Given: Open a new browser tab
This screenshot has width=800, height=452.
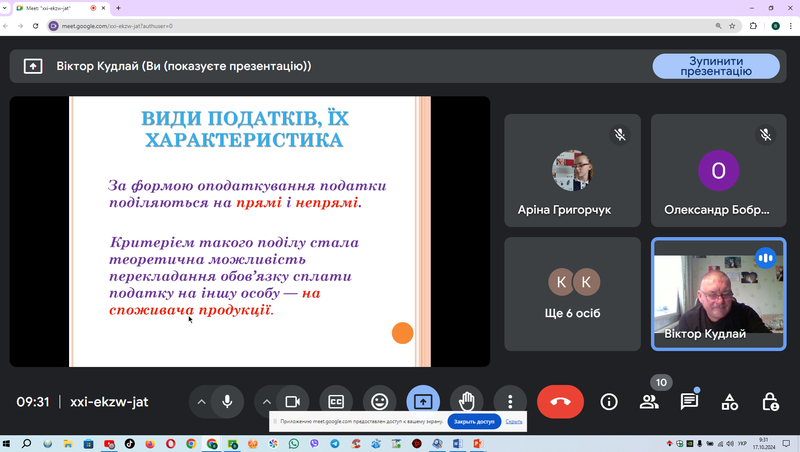Looking at the screenshot, I should click(x=118, y=8).
